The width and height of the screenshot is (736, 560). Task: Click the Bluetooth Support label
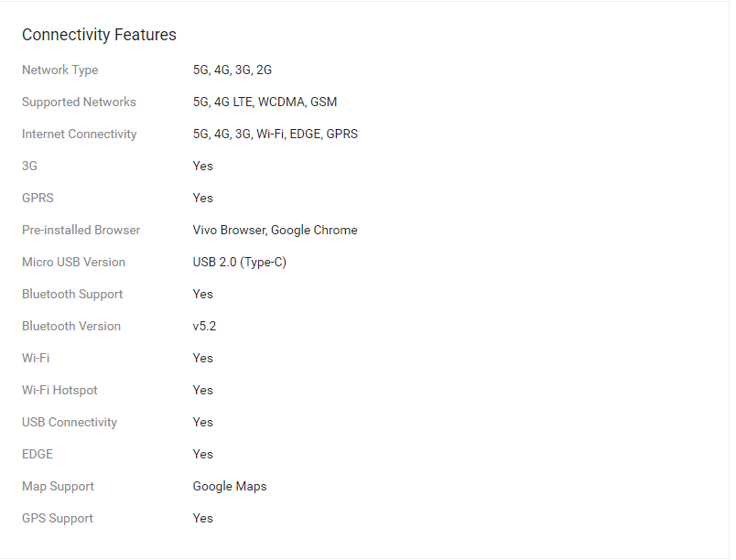click(72, 294)
